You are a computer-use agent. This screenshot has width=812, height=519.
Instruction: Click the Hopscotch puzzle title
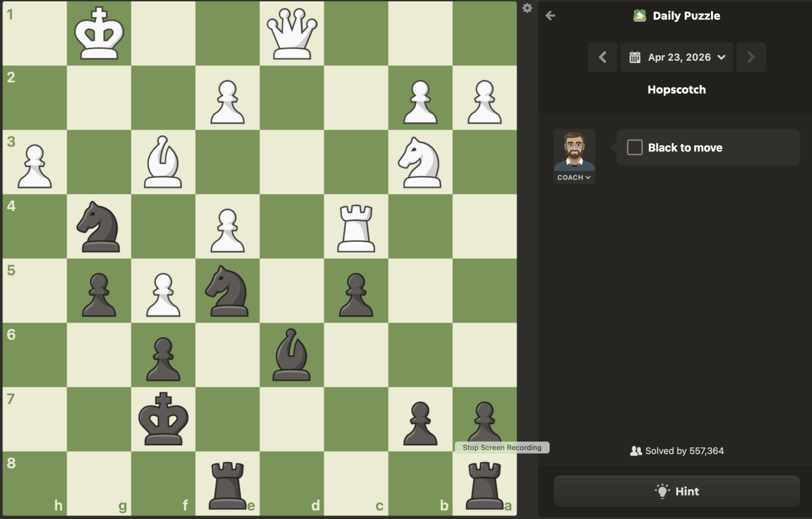pos(677,90)
